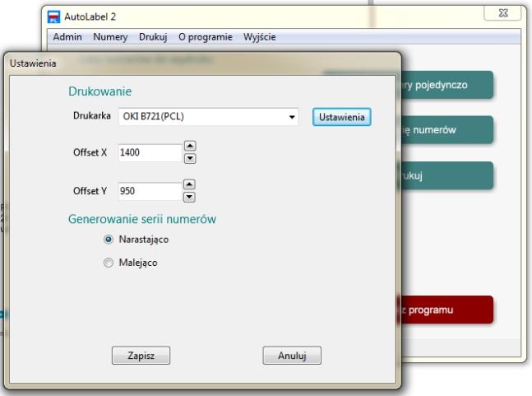Select the Malejąco radio button
This screenshot has height=396, width=532.
pyautogui.click(x=109, y=263)
